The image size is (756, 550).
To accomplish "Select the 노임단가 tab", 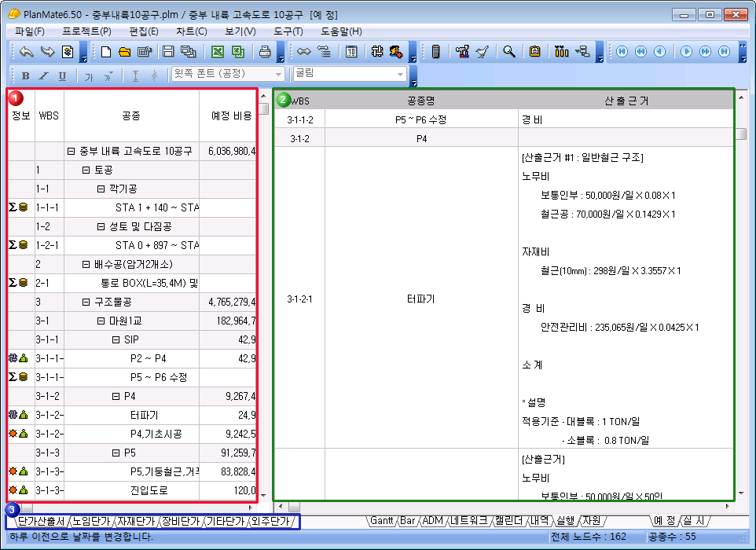I will point(92,521).
